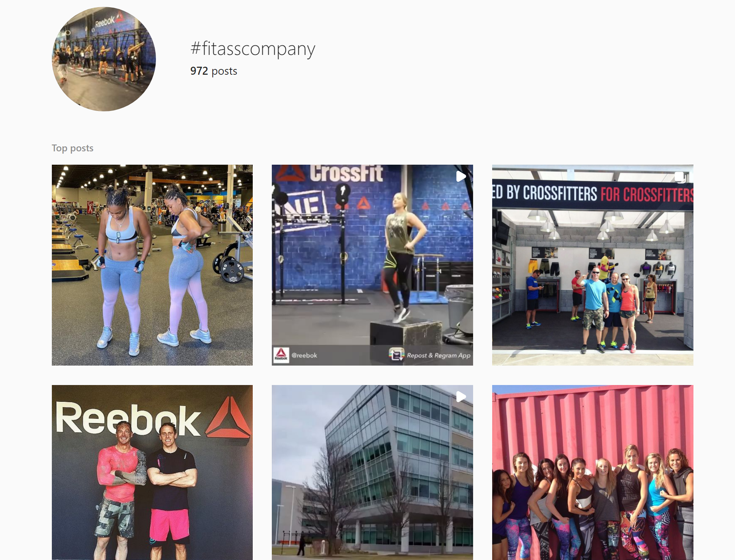This screenshot has width=735, height=560.
Task: Open the Reebok wall photo with two men
Action: pos(152,472)
